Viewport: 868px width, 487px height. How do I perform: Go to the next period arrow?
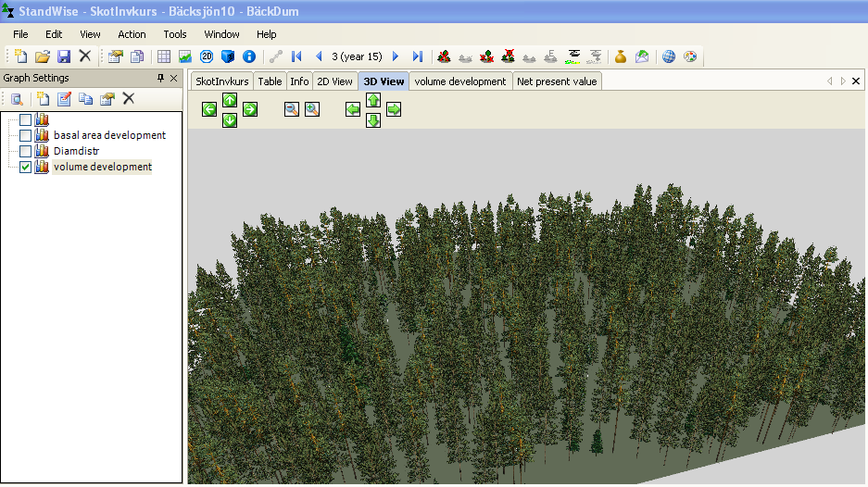(x=396, y=56)
